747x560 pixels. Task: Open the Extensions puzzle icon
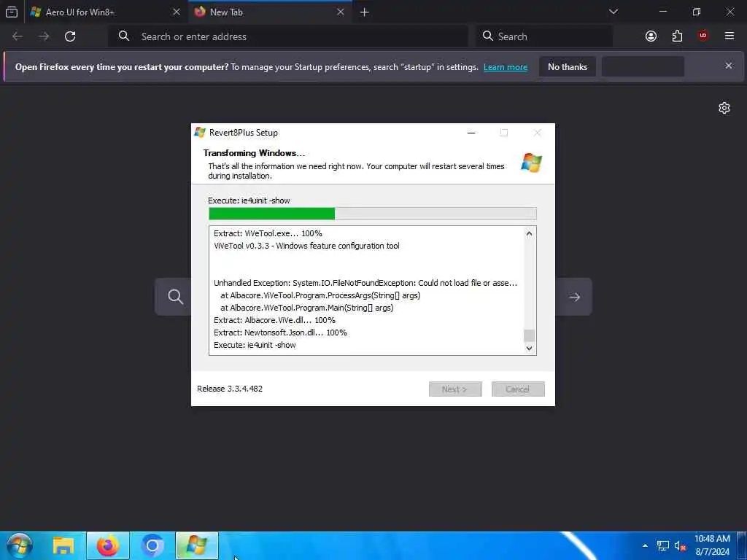click(677, 36)
